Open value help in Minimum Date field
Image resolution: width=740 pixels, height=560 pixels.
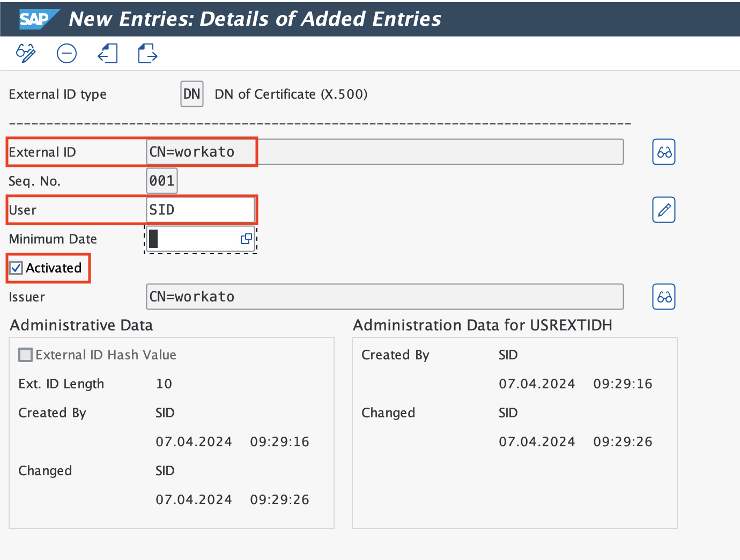coord(246,239)
